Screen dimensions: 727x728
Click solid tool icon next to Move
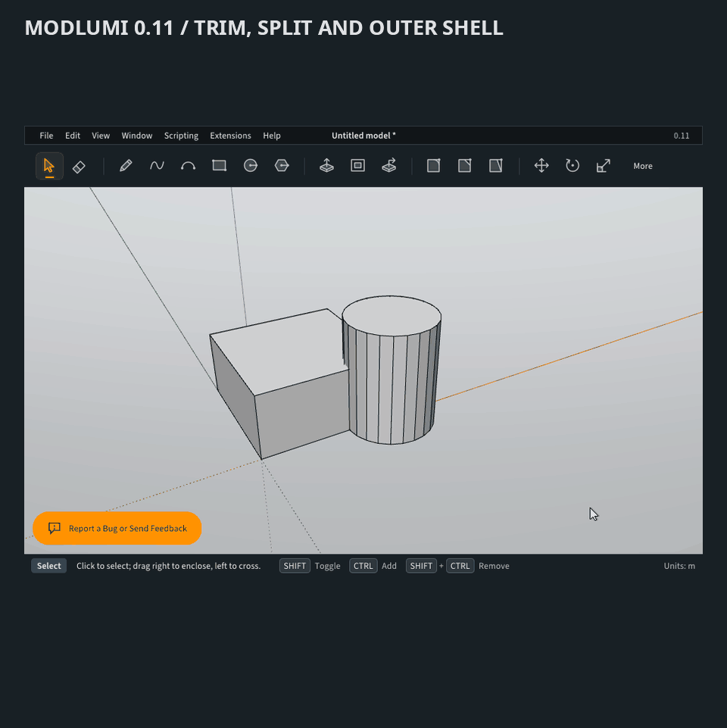[496, 166]
